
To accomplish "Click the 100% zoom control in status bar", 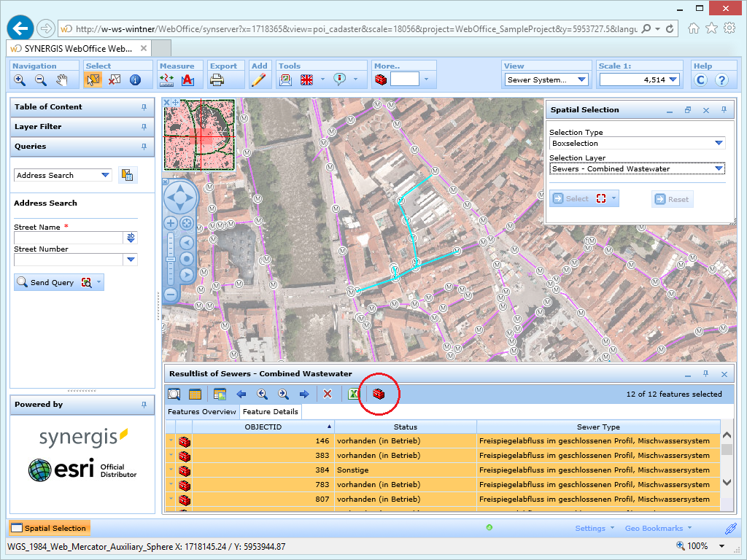I will pos(697,545).
